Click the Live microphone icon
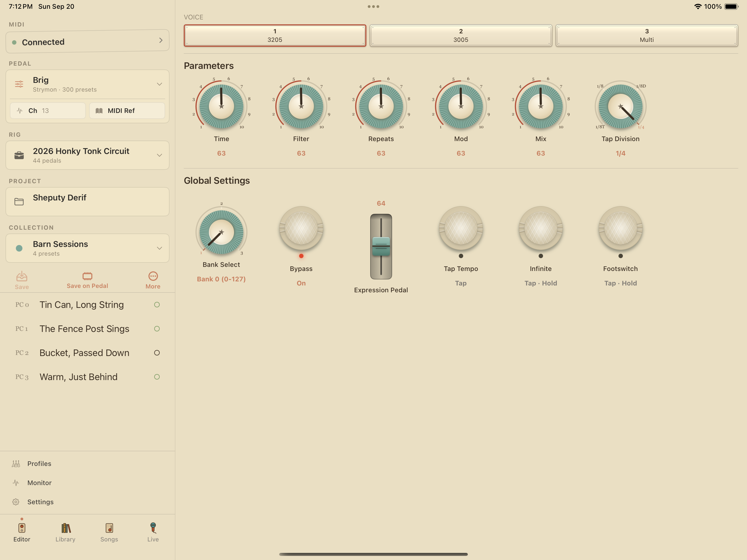This screenshot has width=747, height=560. [x=153, y=527]
